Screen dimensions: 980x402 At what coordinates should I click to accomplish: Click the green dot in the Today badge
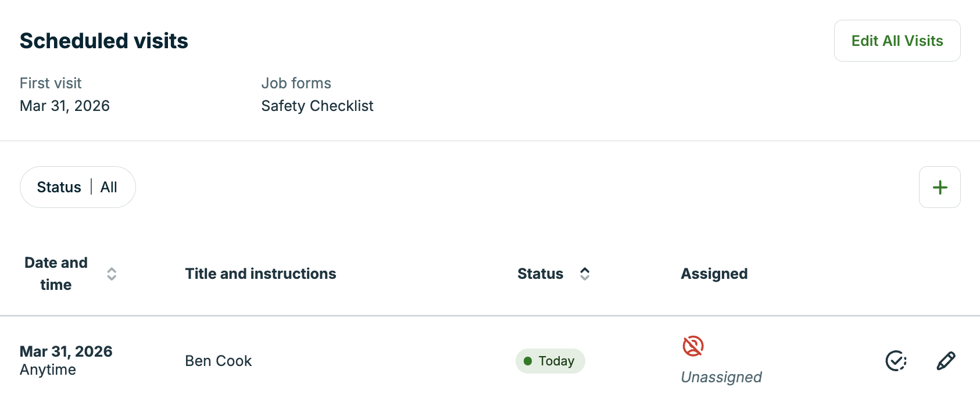coord(528,361)
